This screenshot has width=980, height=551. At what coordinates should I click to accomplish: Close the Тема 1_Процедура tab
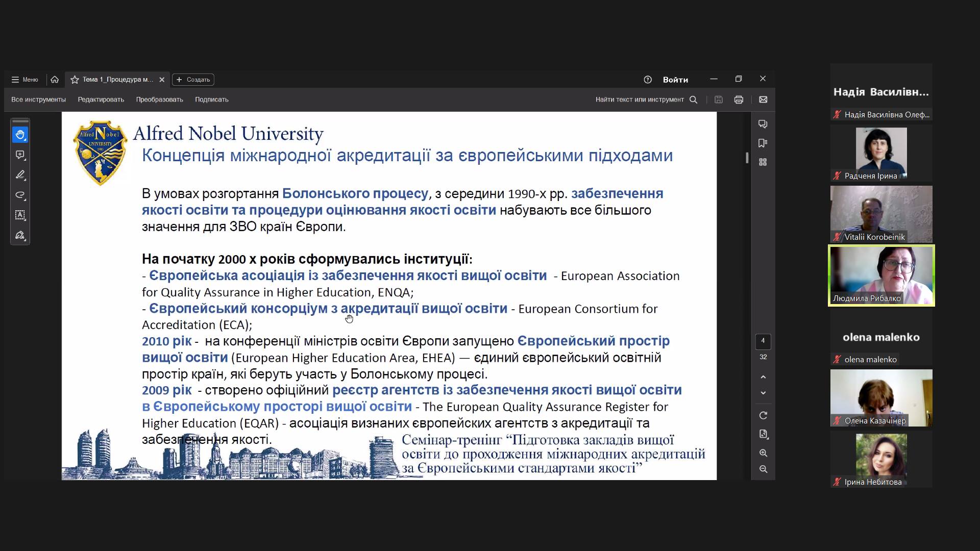click(x=162, y=80)
